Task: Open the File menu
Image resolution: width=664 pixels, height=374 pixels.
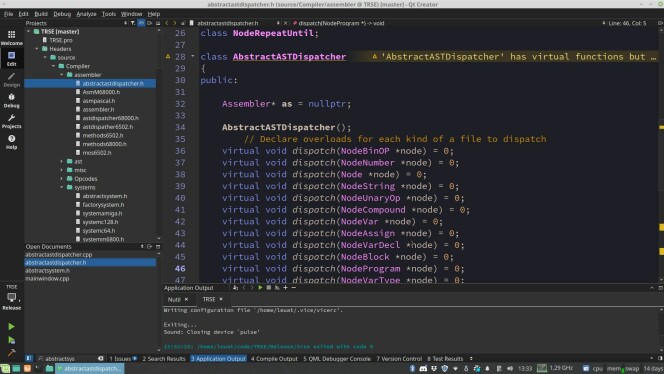Action: point(8,14)
